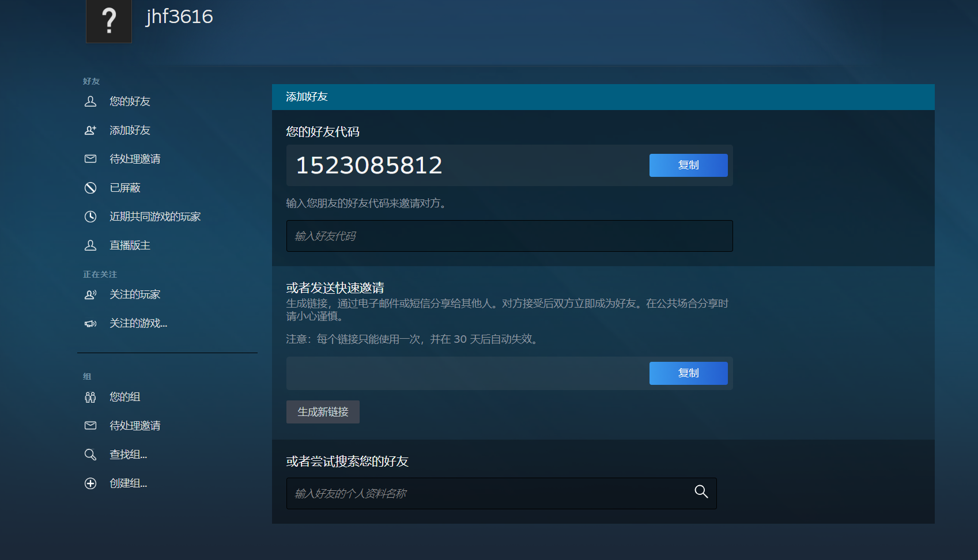Screen dimensions: 978x560
Task: Click the 添加好友 add-person icon
Action: (x=90, y=130)
